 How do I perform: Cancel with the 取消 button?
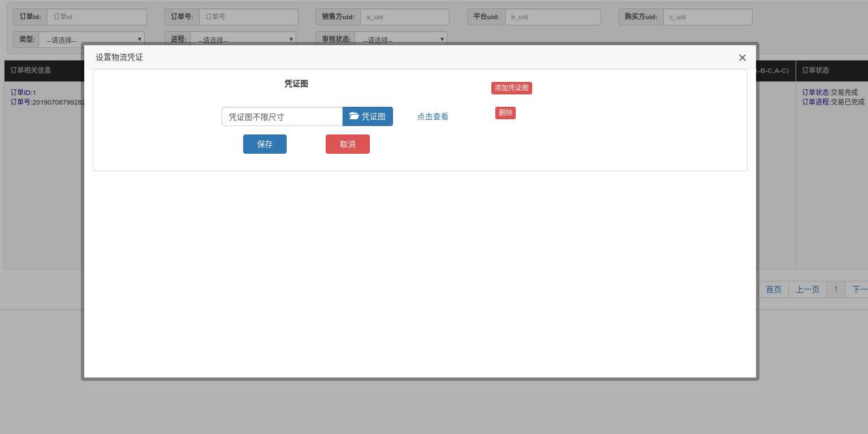(348, 144)
